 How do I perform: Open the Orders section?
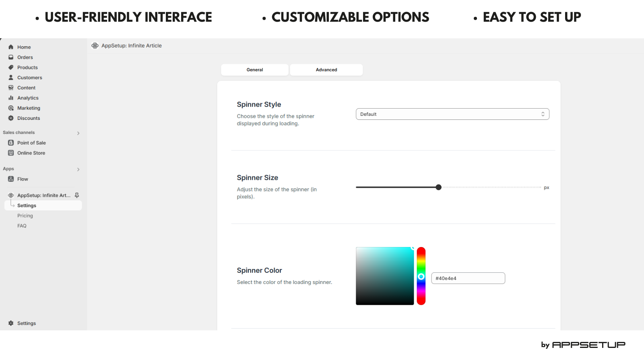pyautogui.click(x=25, y=57)
